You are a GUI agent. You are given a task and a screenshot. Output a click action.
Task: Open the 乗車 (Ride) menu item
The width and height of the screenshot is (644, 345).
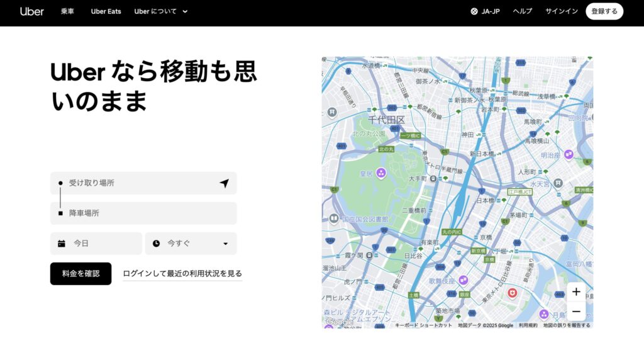tap(67, 11)
